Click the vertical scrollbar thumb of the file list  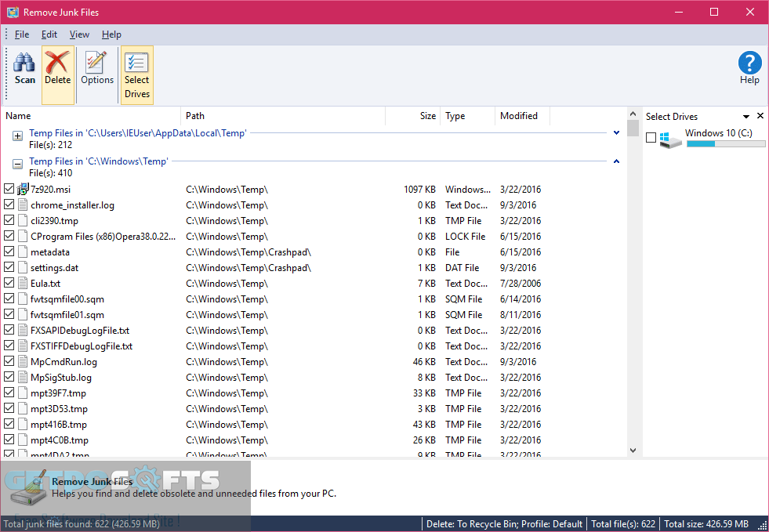(633, 128)
